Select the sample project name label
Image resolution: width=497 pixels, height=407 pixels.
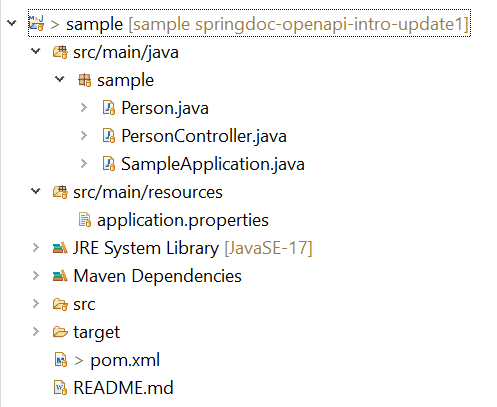pos(94,24)
